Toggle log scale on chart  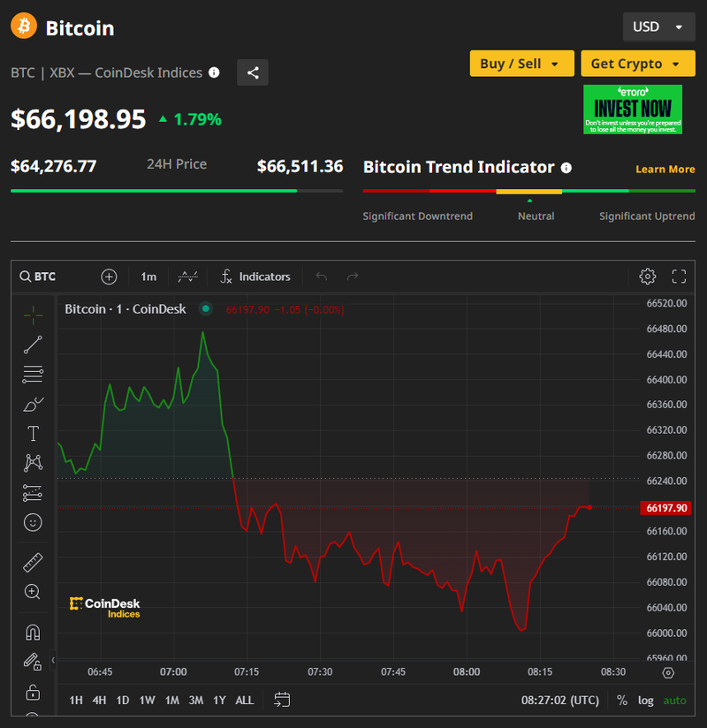pyautogui.click(x=646, y=701)
